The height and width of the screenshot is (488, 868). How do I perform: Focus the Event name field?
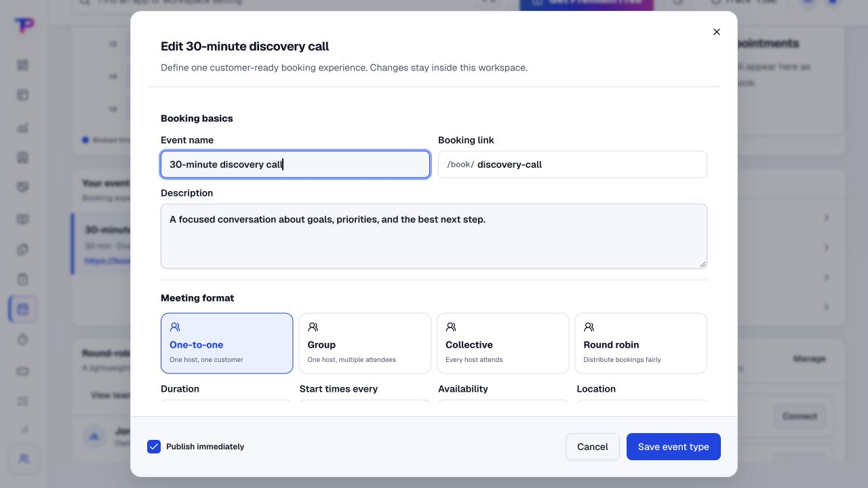coord(295,165)
